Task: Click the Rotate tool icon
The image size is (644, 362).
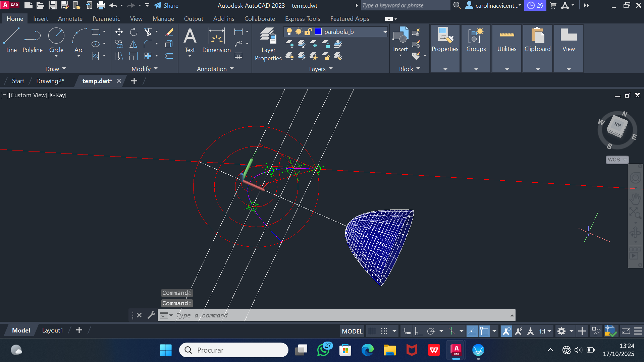Action: (x=133, y=32)
